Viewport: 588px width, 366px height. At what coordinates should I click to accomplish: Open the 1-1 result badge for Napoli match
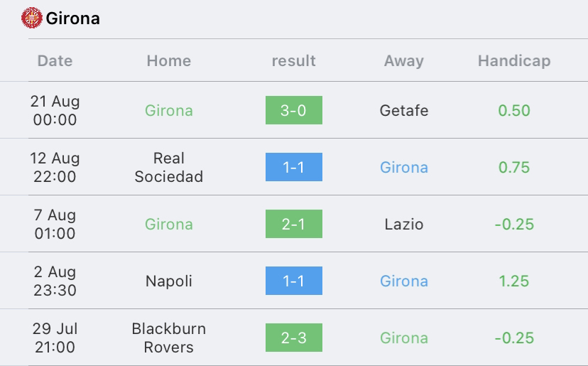[x=294, y=281]
